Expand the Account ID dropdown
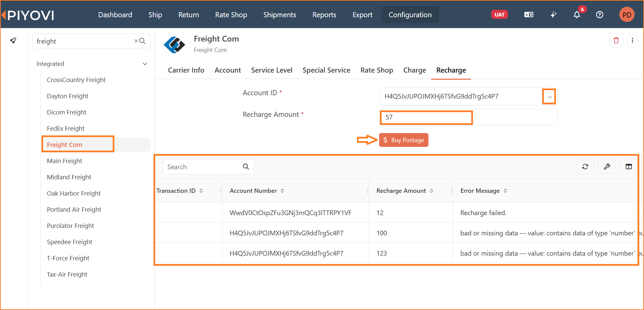Screen dimensions: 644x310 point(550,97)
